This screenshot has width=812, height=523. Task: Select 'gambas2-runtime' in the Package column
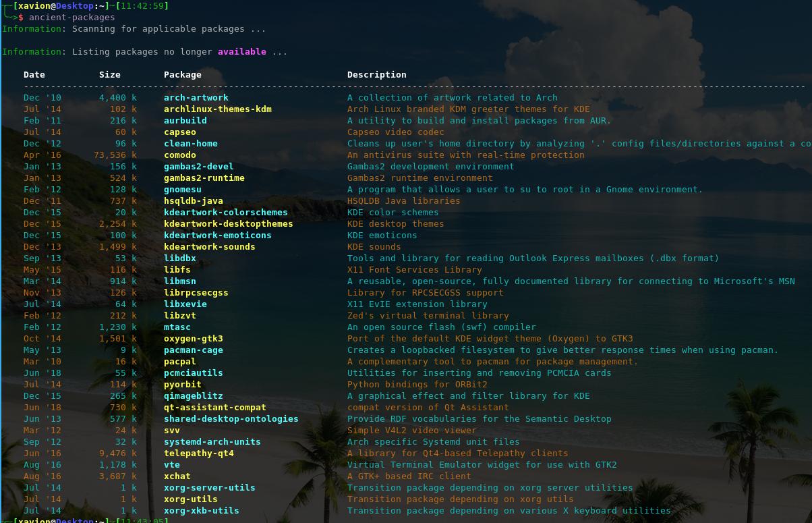204,177
